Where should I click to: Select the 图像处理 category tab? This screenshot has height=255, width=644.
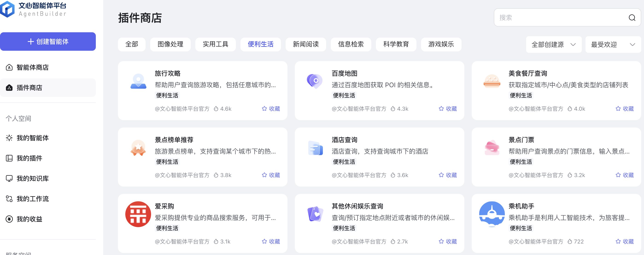170,44
